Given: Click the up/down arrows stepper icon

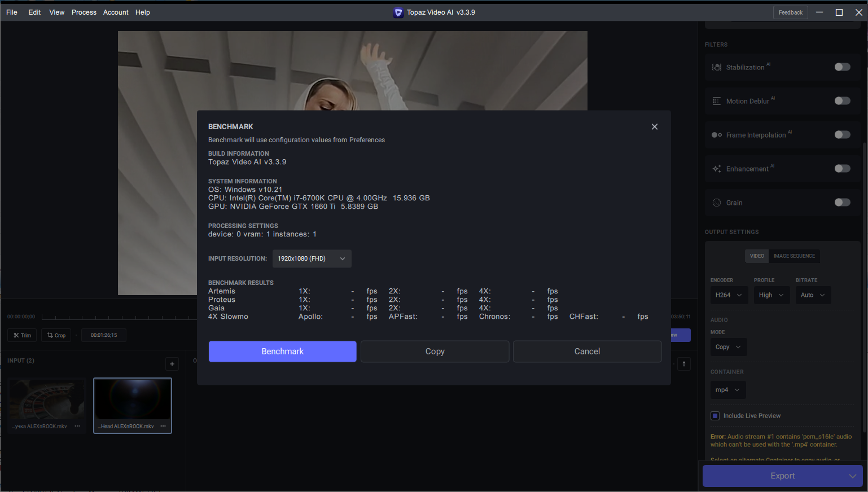Looking at the screenshot, I should [684, 364].
